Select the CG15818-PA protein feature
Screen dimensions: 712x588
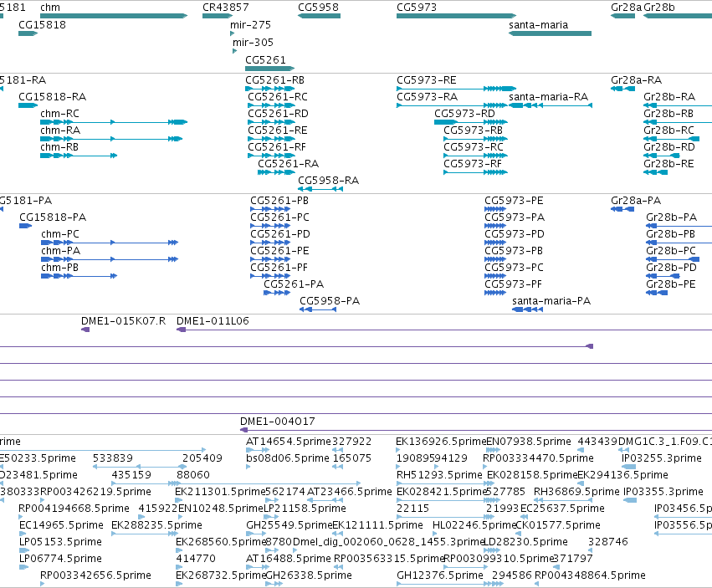pos(25,226)
